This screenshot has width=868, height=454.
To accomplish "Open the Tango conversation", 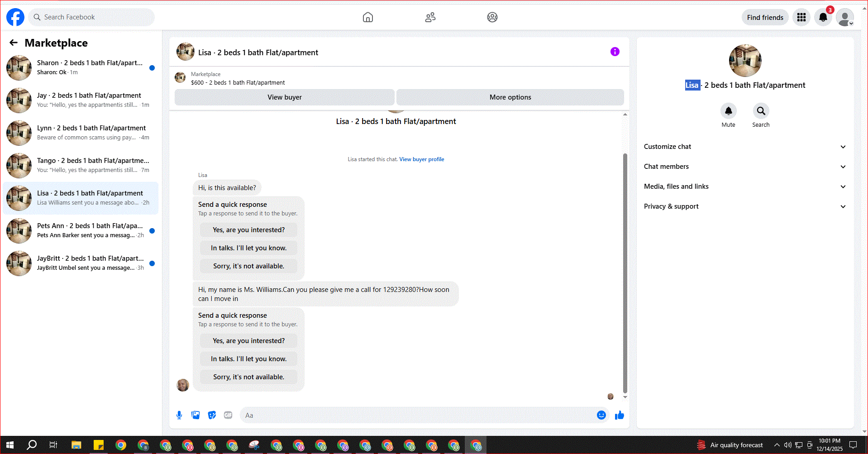I will (x=81, y=165).
